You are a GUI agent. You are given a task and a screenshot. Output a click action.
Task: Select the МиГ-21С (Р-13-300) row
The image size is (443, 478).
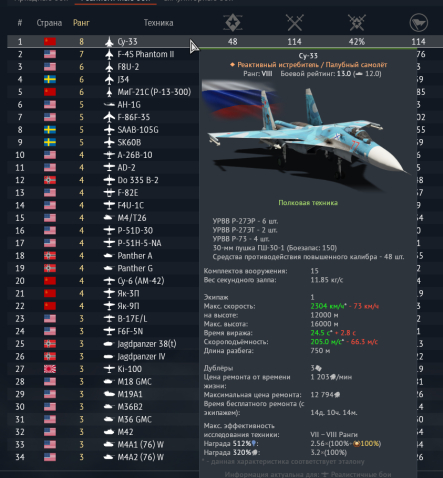coord(103,92)
